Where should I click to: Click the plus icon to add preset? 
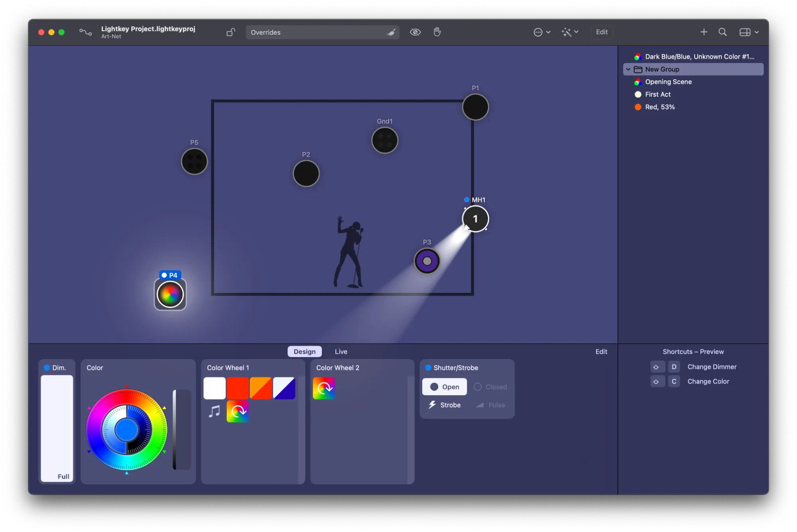704,32
